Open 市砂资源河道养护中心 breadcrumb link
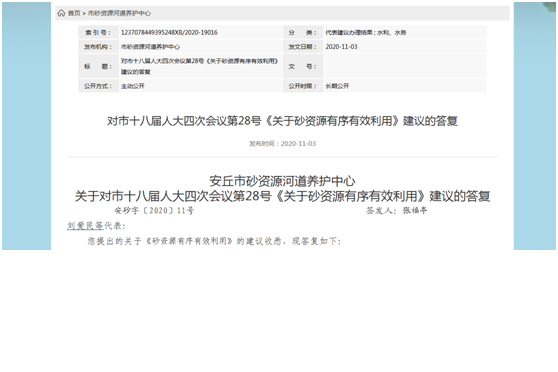558x372 pixels. [119, 14]
